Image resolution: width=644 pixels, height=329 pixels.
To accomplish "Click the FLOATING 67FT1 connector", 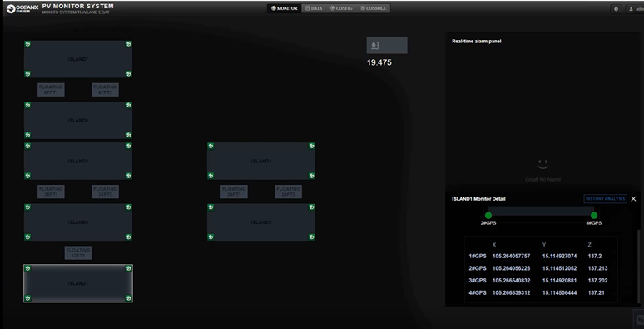I will (x=51, y=90).
